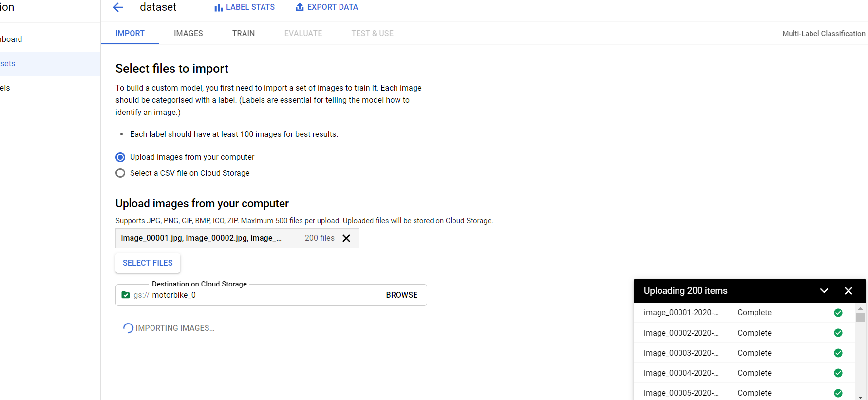Open the Datasets sidebar item

(x=50, y=64)
